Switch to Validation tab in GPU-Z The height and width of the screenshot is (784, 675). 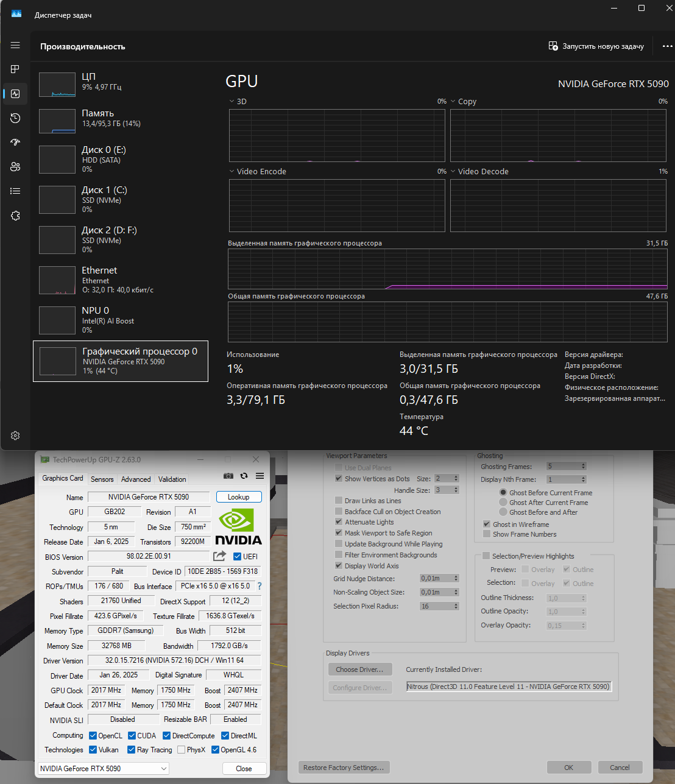[172, 479]
